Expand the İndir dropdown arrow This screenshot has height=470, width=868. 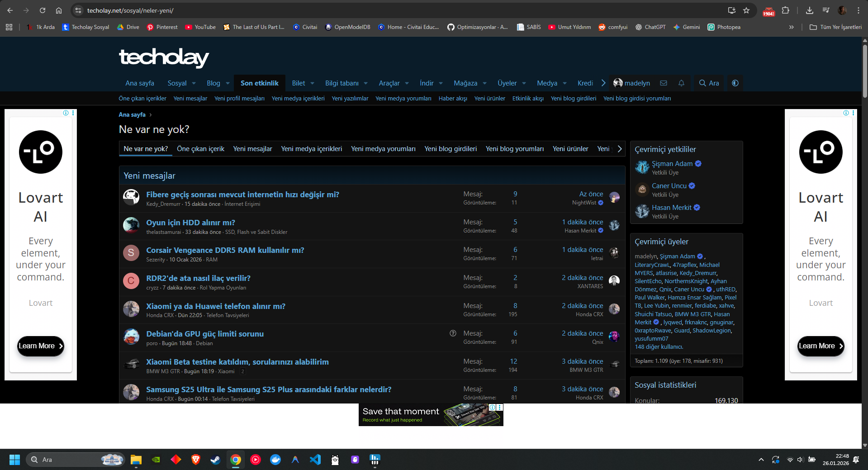pos(441,83)
